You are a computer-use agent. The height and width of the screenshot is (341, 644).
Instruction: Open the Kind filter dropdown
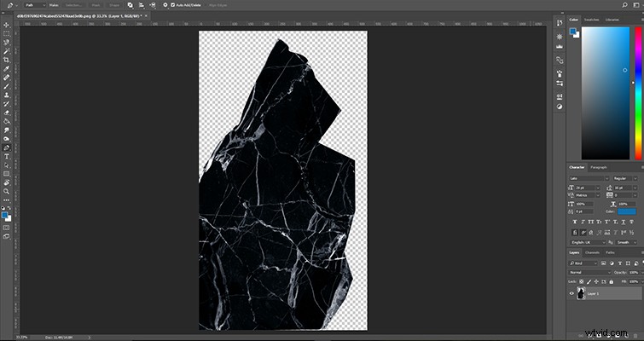click(x=583, y=263)
